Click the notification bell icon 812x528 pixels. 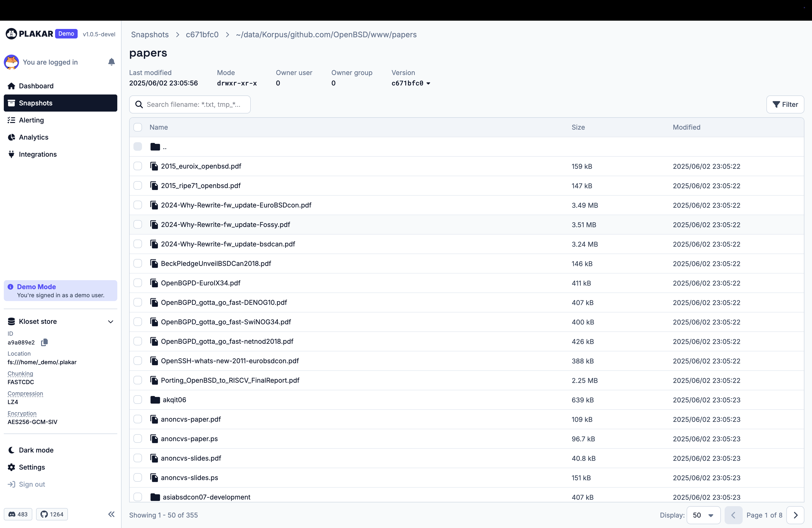coord(111,62)
